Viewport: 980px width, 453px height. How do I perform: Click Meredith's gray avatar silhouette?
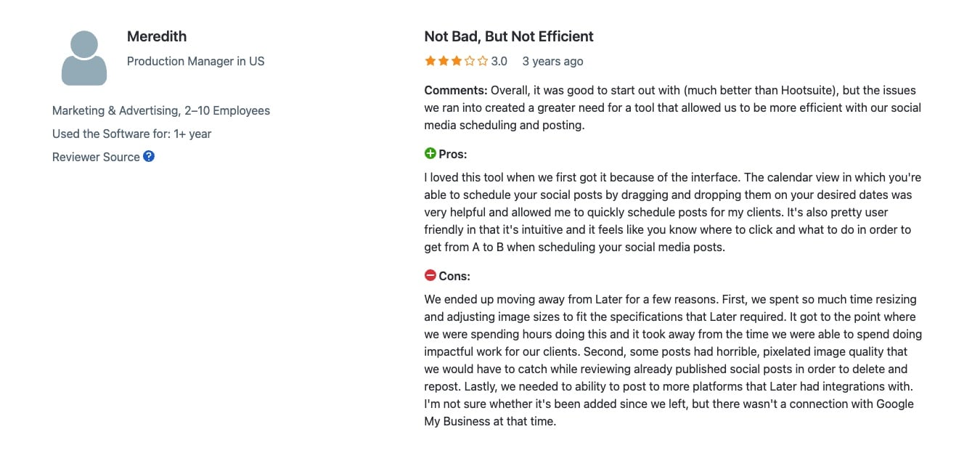tap(84, 58)
